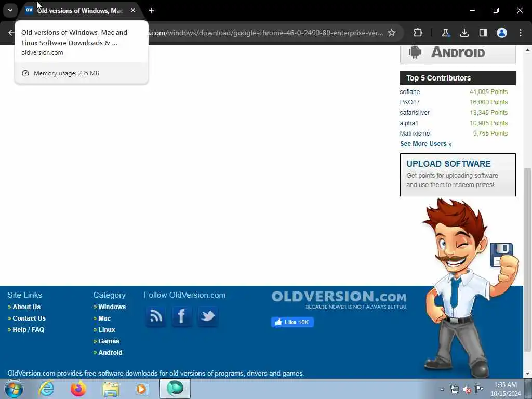Open contributor alpha1 profile
Image resolution: width=532 pixels, height=399 pixels.
coord(409,123)
